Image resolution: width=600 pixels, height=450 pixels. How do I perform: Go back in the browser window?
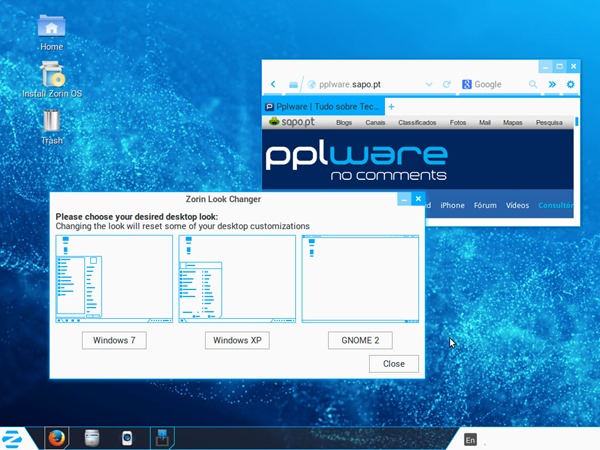pyautogui.click(x=273, y=84)
